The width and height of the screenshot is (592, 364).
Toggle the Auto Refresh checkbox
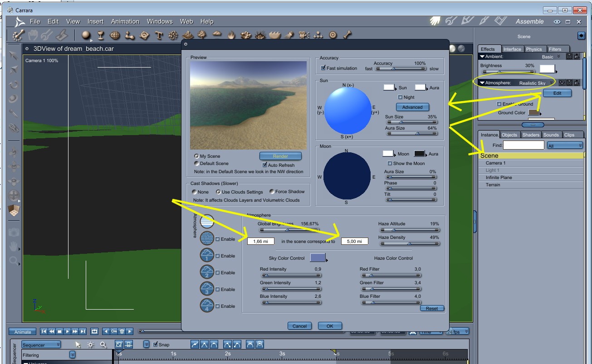click(265, 165)
